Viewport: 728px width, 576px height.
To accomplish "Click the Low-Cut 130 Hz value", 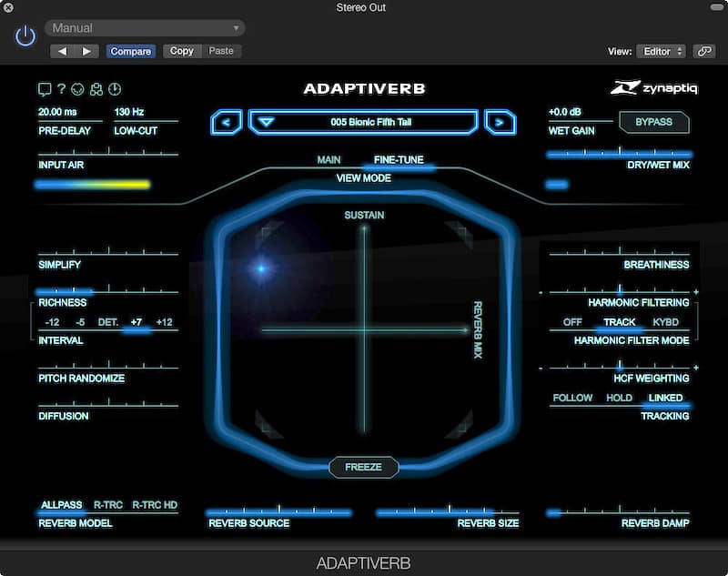I will (x=129, y=112).
